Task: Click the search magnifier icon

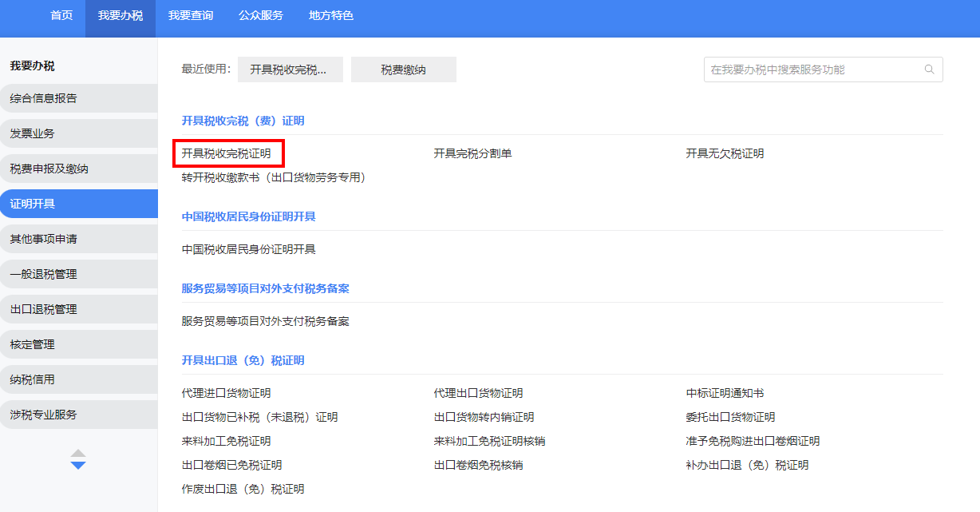Action: pyautogui.click(x=929, y=69)
